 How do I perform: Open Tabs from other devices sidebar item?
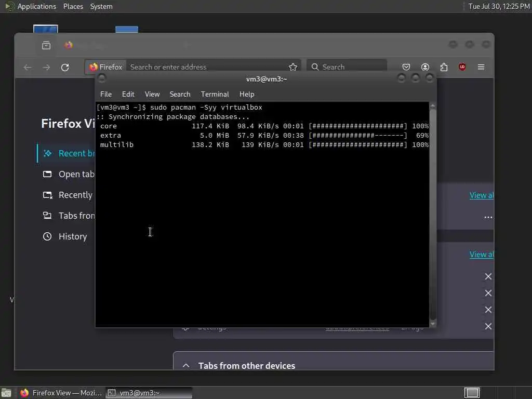pyautogui.click(x=69, y=216)
